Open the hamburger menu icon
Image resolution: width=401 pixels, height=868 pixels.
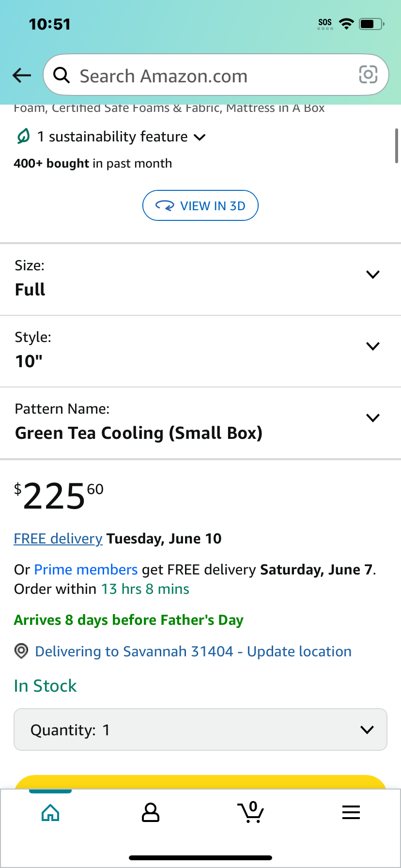click(x=351, y=812)
